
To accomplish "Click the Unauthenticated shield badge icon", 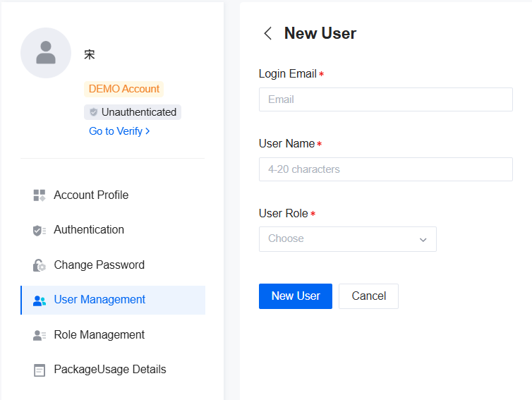I will coord(94,112).
